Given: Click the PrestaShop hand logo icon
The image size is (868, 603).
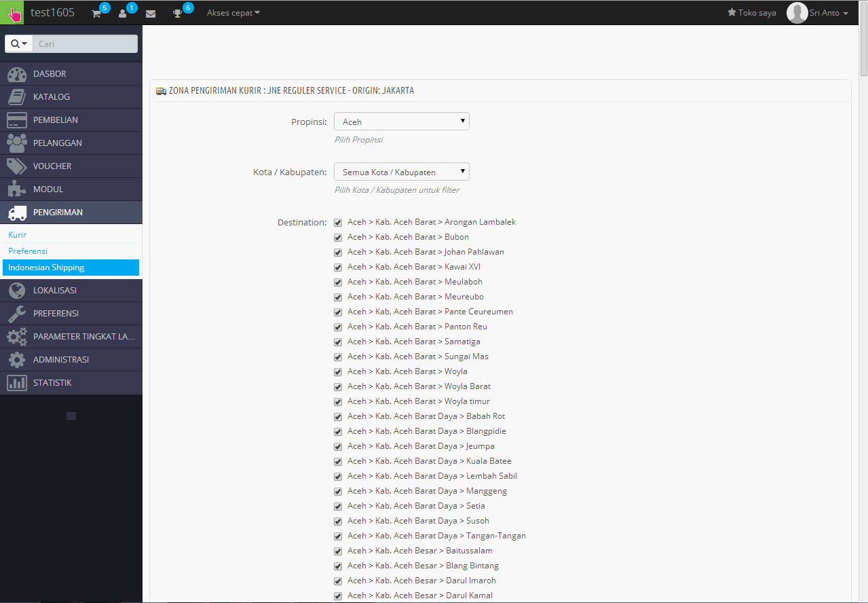Looking at the screenshot, I should [x=12, y=12].
